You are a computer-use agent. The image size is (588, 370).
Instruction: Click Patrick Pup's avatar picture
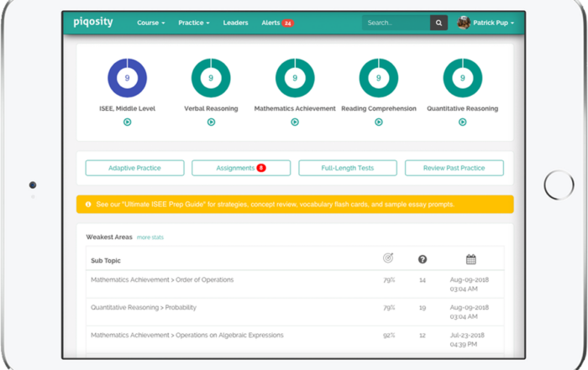tap(464, 23)
